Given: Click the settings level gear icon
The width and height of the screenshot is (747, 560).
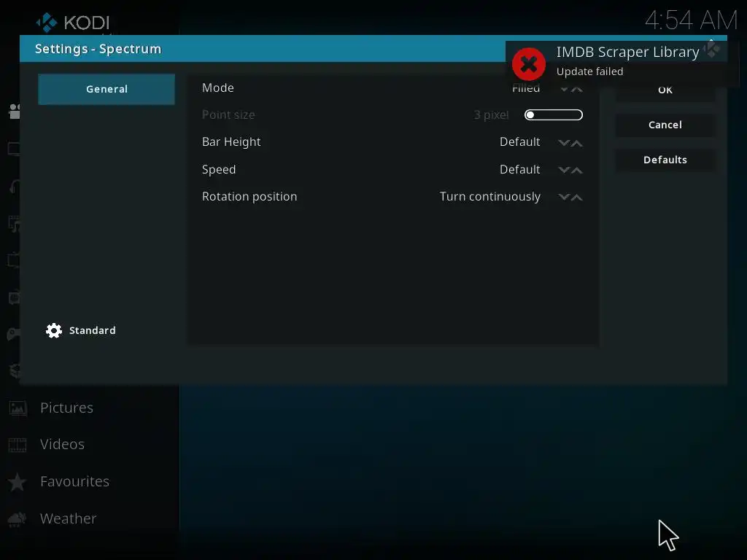Looking at the screenshot, I should pos(54,330).
